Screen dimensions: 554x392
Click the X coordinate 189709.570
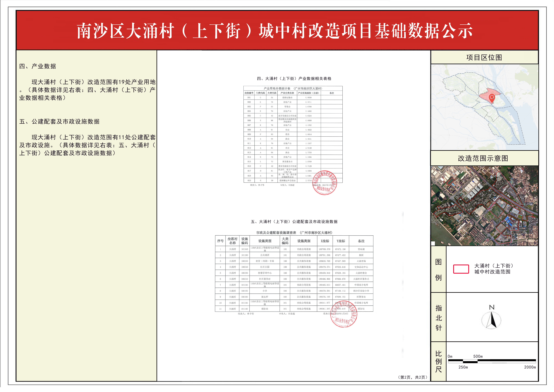(324, 249)
